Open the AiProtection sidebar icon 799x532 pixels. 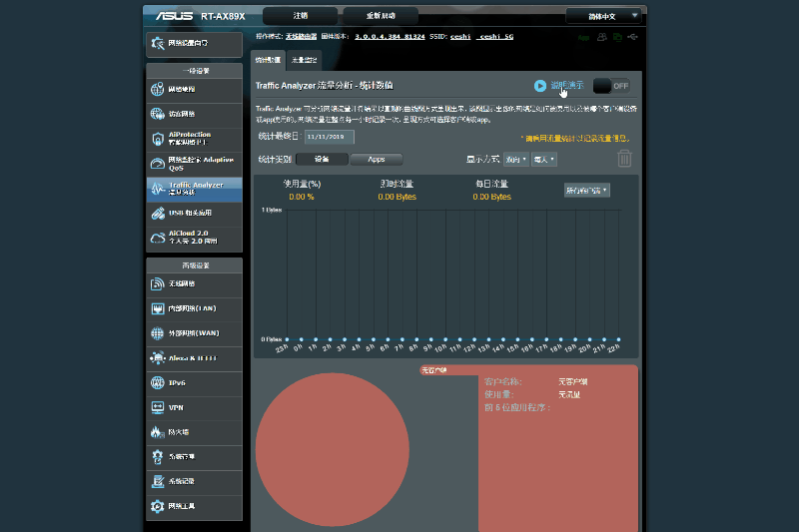159,138
